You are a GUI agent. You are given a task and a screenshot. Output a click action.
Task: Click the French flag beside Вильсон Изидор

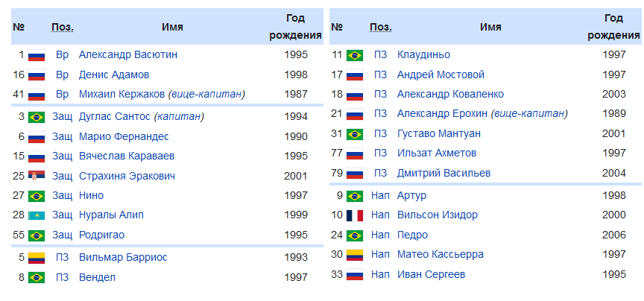tap(355, 215)
